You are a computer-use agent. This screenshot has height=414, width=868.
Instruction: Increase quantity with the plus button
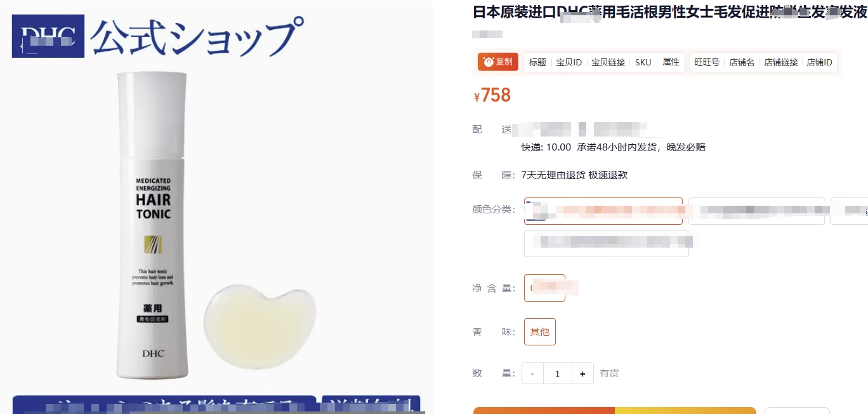coord(582,373)
